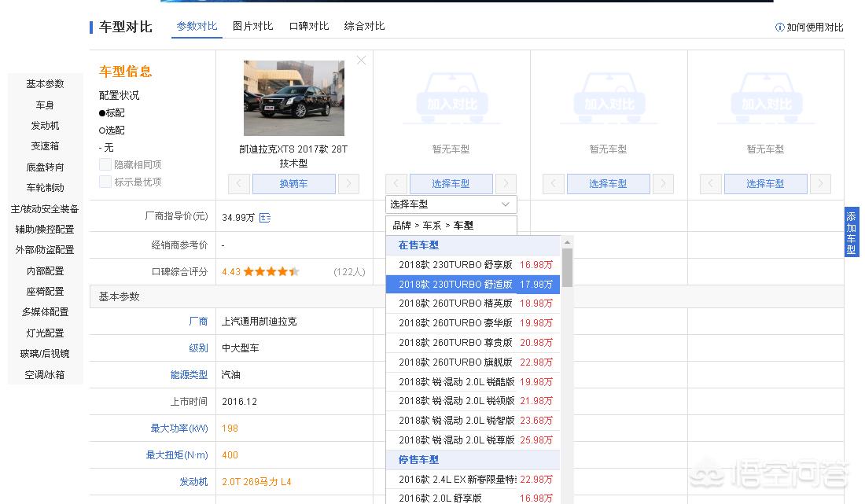This screenshot has height=504, width=865.
Task: Click 加入对比 car placeholder in third column
Action: (609, 98)
